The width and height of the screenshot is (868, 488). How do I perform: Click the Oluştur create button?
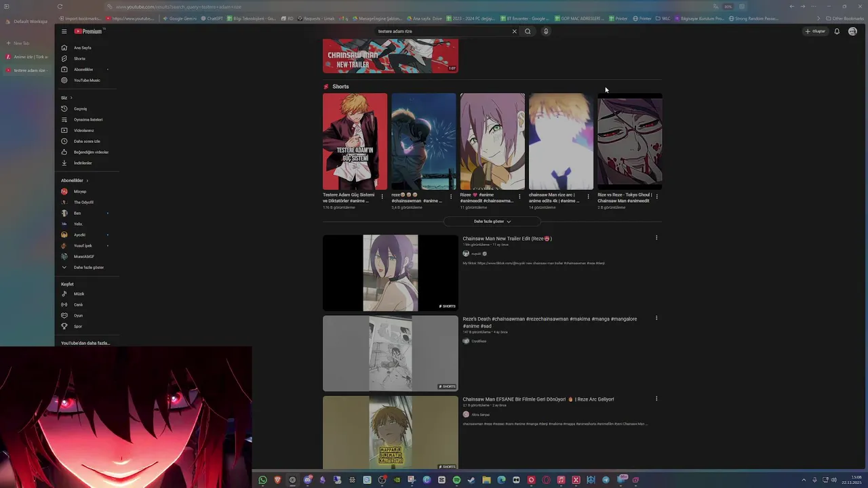tap(816, 31)
